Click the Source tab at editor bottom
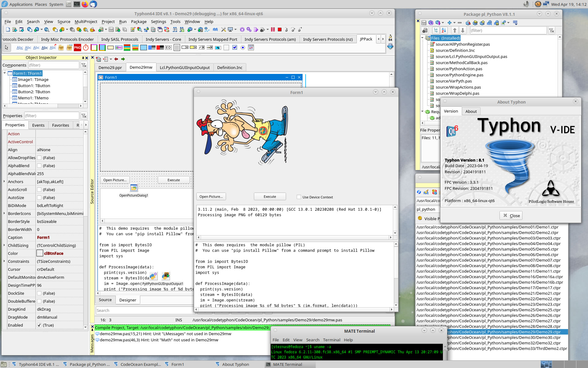588x368 pixels. (105, 300)
